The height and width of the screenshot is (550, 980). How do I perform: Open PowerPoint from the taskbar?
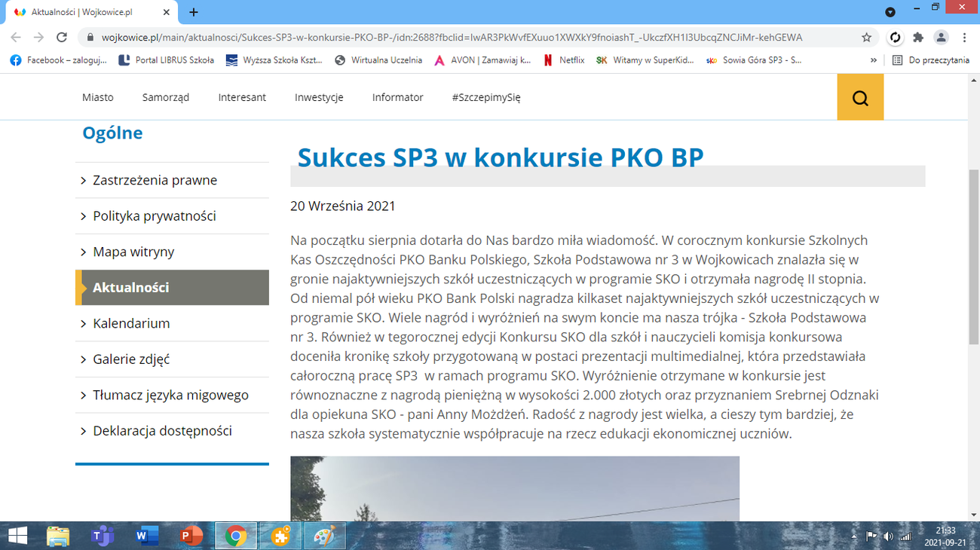(191, 536)
